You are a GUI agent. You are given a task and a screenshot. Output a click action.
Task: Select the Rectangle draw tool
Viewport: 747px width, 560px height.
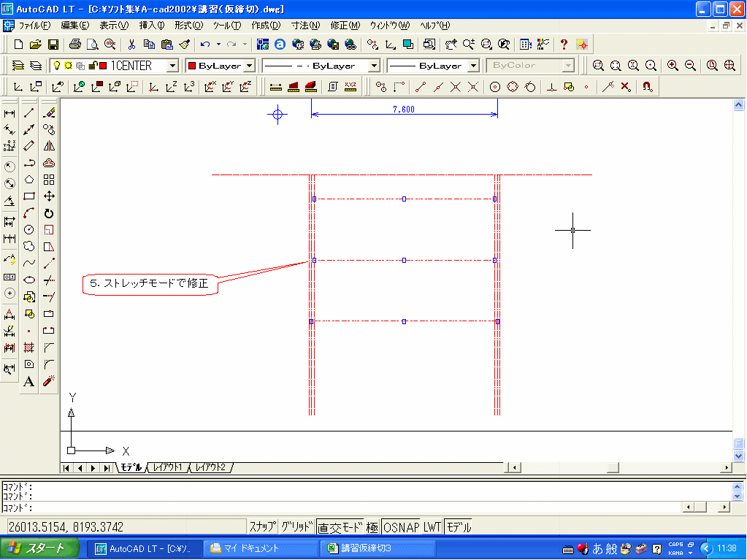[29, 196]
